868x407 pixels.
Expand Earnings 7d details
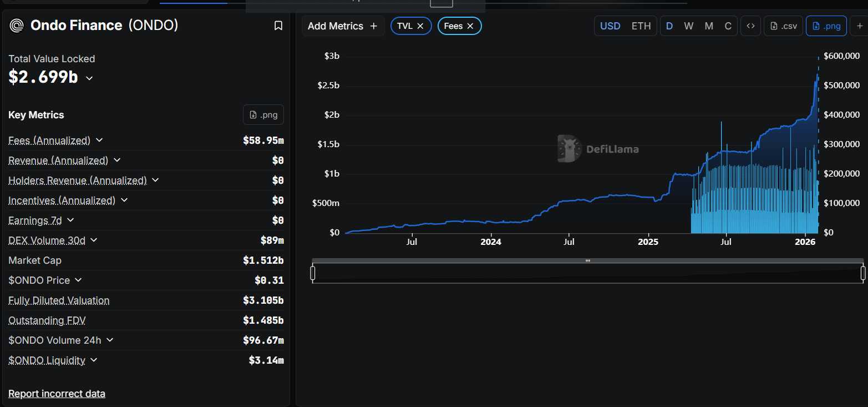70,220
